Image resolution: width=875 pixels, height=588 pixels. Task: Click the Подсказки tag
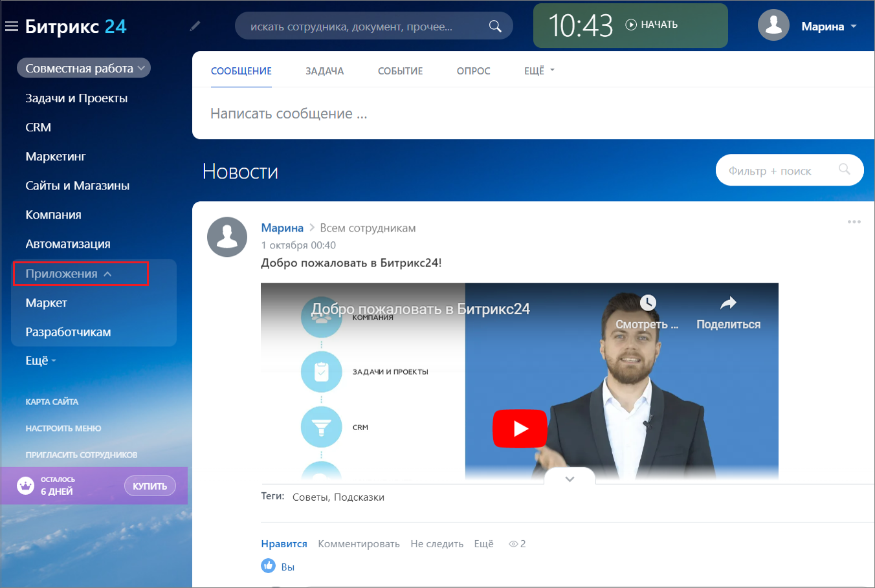point(359,497)
